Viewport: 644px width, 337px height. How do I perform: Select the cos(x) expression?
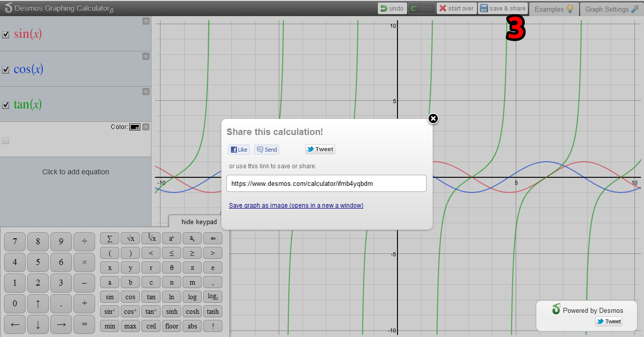28,69
